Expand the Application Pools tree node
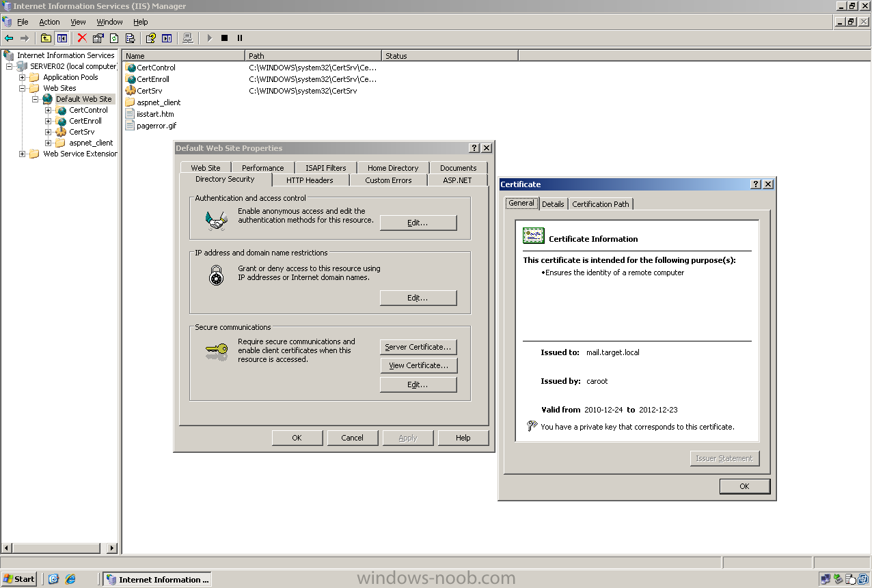Screen dimensions: 872x588 point(23,77)
